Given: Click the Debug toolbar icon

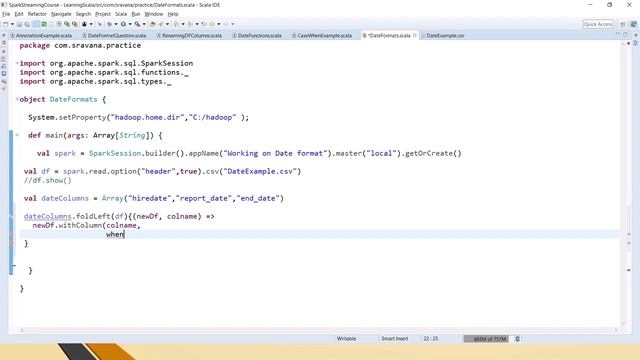Looking at the screenshot, I should click(109, 24).
